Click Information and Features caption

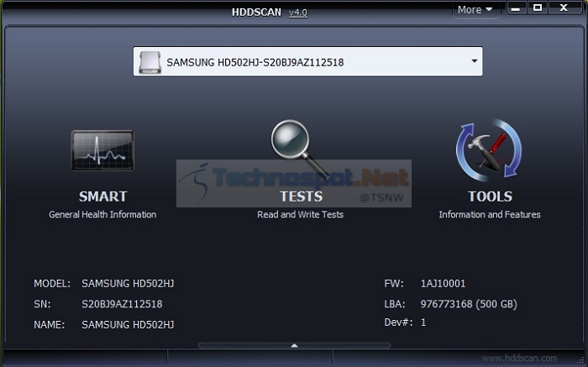click(490, 214)
